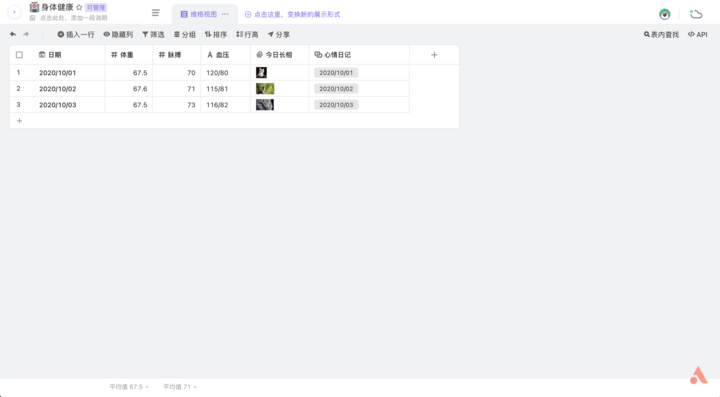Expand the left sidebar chevron
The height and width of the screenshot is (397, 720).
pyautogui.click(x=14, y=12)
